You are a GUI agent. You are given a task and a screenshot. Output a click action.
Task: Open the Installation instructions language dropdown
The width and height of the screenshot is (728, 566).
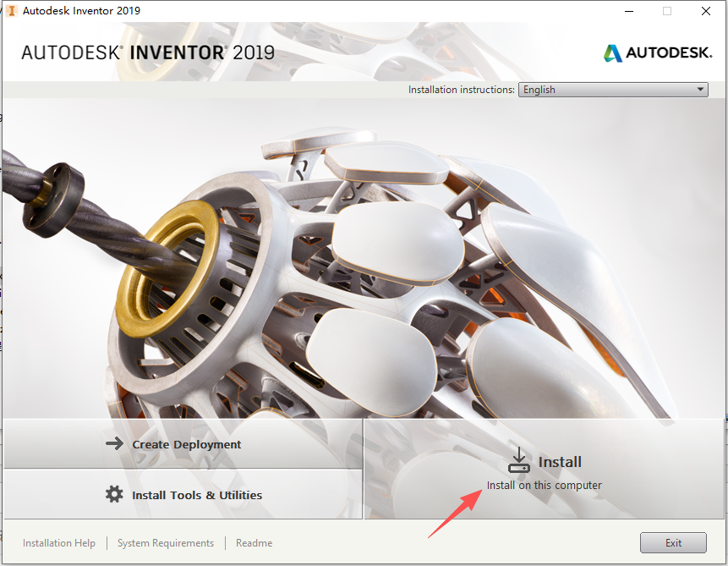(x=612, y=89)
